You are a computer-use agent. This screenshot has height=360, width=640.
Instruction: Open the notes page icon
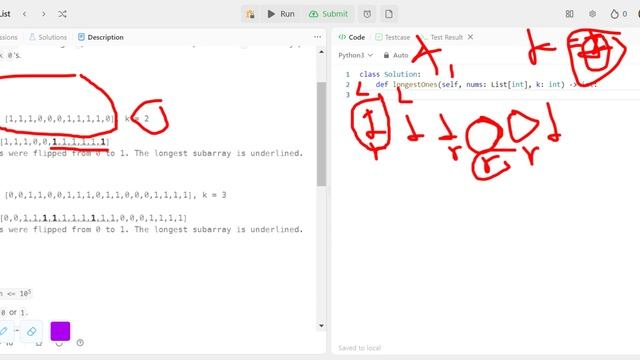pos(389,14)
